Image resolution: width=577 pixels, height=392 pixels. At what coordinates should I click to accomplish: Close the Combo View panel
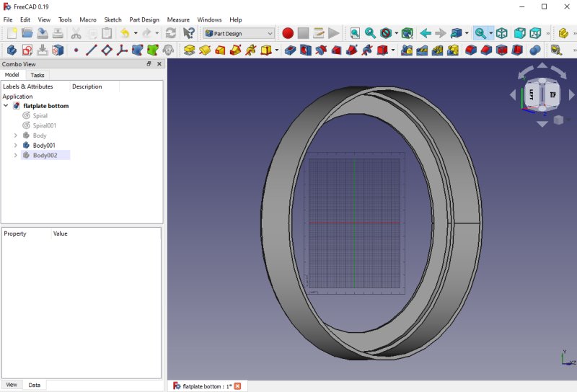point(159,64)
